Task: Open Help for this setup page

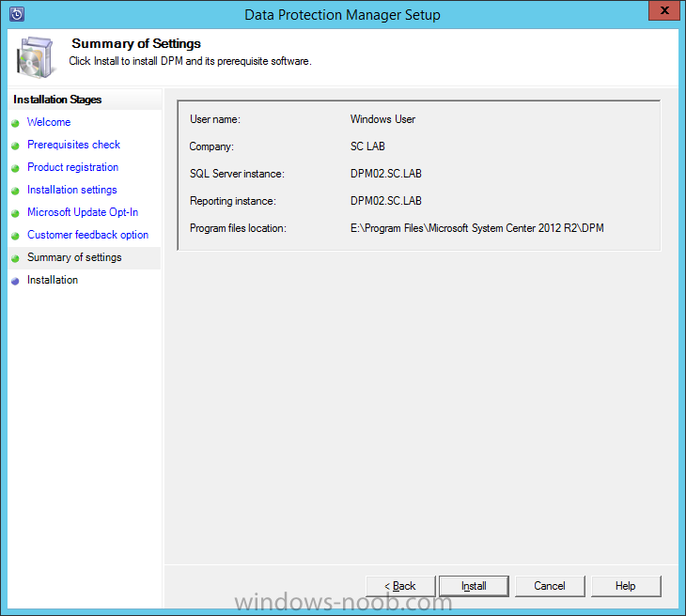Action: tap(626, 586)
